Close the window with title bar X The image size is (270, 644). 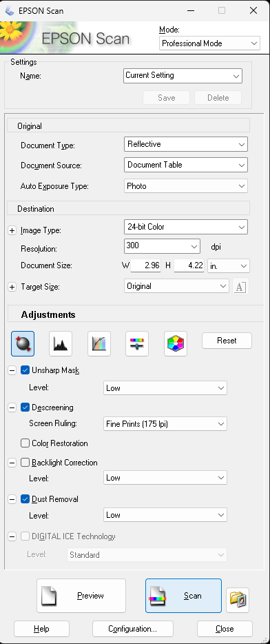click(253, 10)
